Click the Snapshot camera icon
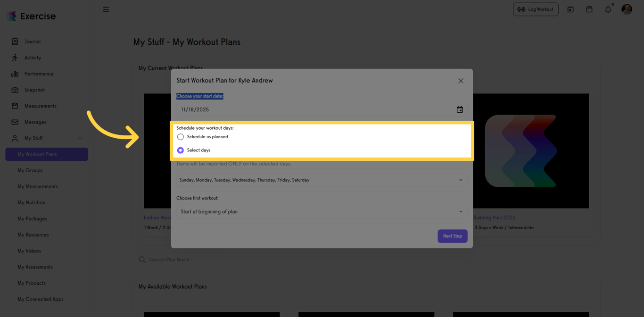This screenshot has width=644, height=317. (15, 90)
